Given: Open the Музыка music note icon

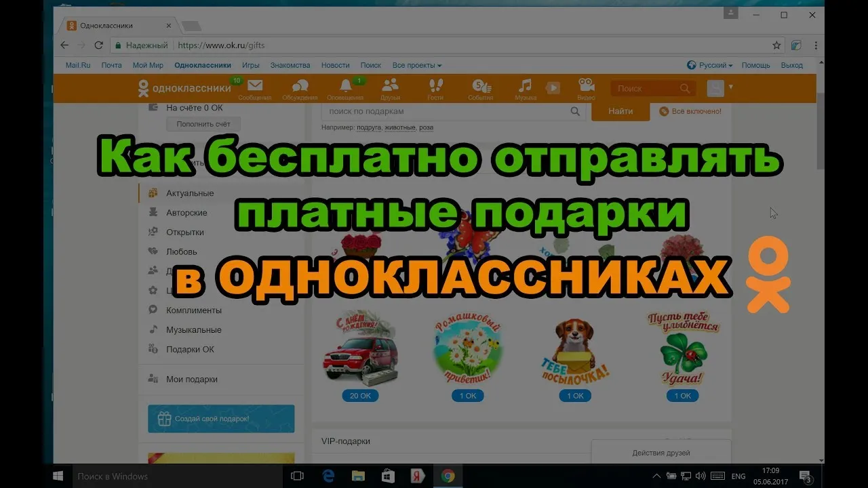Looking at the screenshot, I should pyautogui.click(x=525, y=88).
